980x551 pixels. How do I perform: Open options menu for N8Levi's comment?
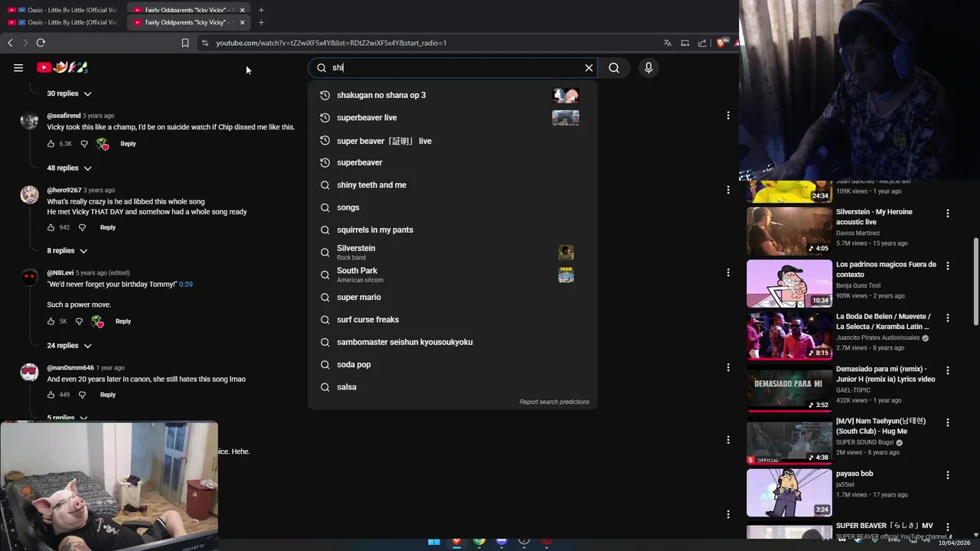(728, 272)
